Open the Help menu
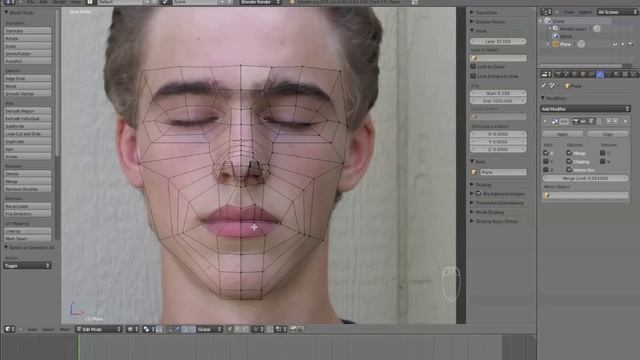Viewport: 640px width, 360px height. pos(76,2)
